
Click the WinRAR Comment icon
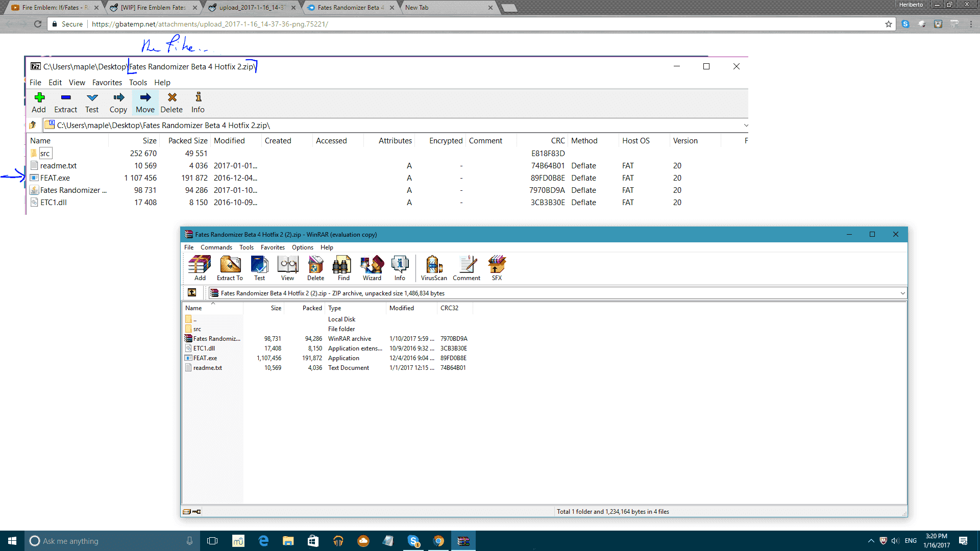[467, 268]
